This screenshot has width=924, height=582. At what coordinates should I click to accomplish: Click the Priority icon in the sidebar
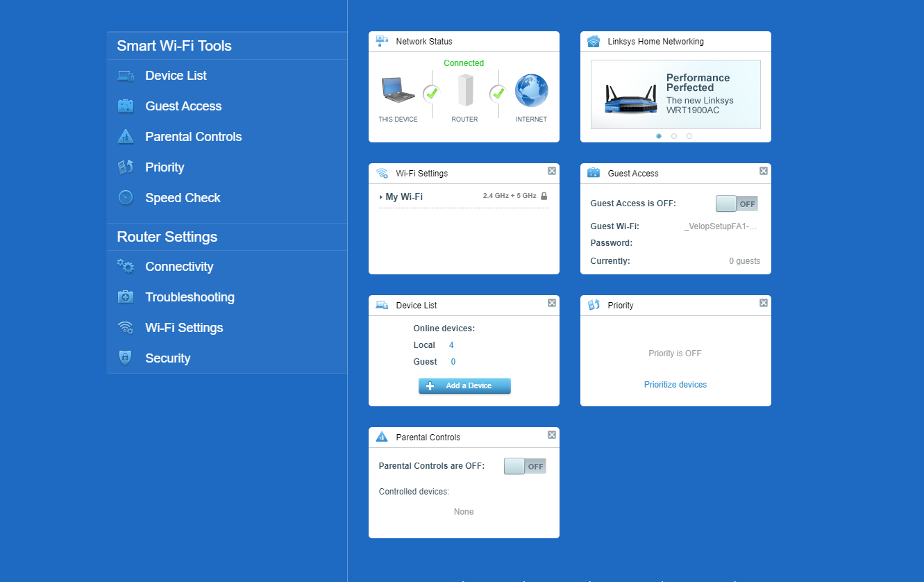pos(126,166)
